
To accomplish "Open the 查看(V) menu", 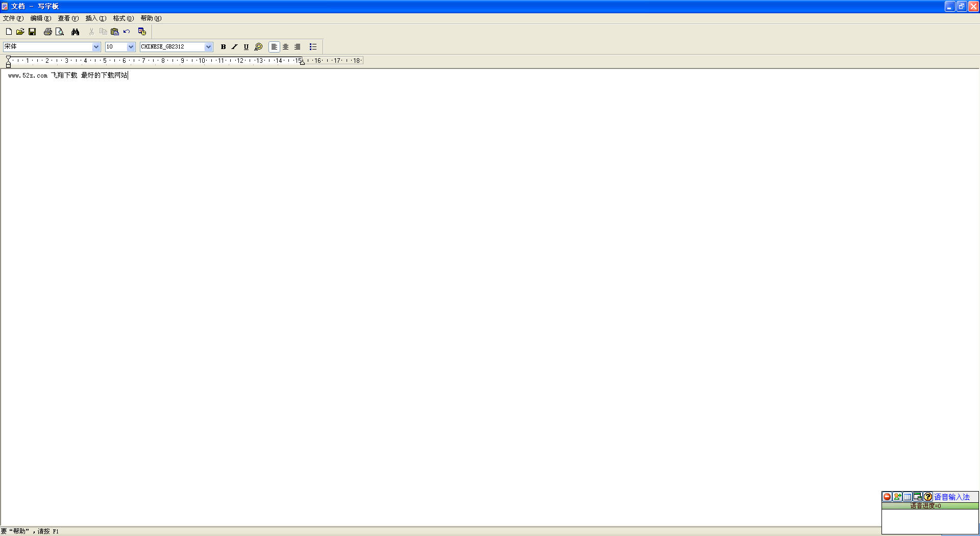I will 68,18.
